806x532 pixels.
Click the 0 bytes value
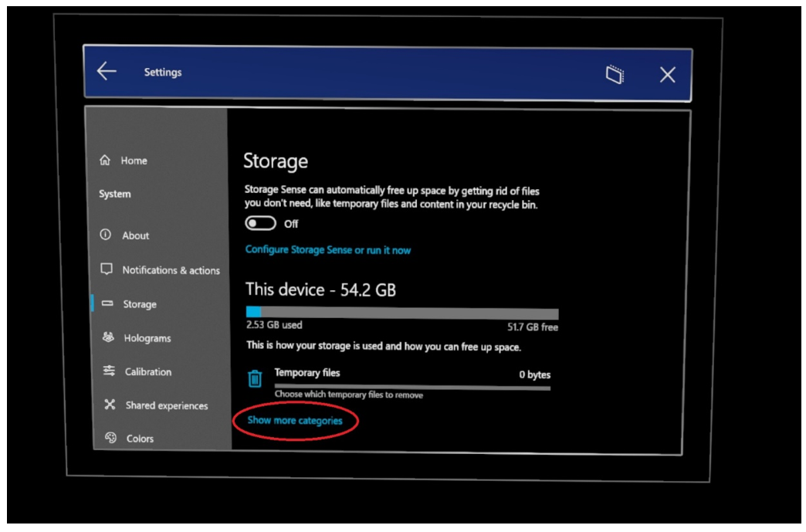click(x=534, y=374)
